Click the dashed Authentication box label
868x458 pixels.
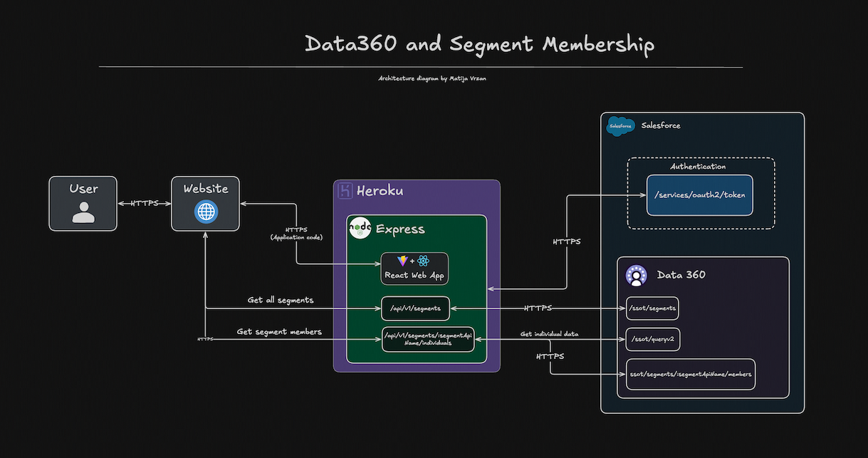pos(698,167)
